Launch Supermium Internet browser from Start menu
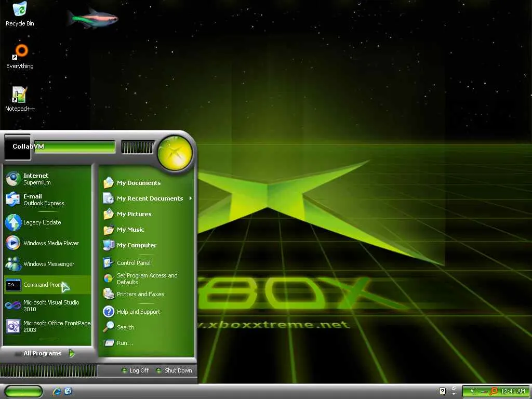This screenshot has height=399, width=532. pos(47,179)
